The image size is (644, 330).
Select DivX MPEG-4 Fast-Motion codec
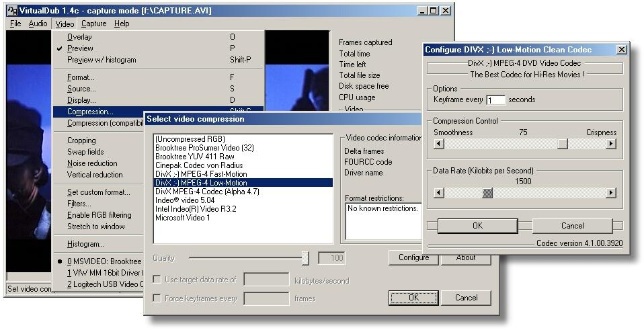[201, 174]
